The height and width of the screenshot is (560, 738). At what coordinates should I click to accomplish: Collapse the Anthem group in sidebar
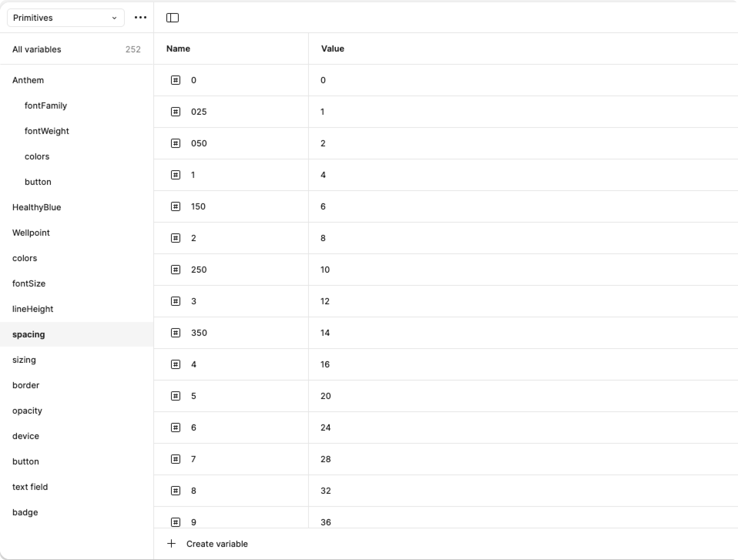pyautogui.click(x=28, y=80)
